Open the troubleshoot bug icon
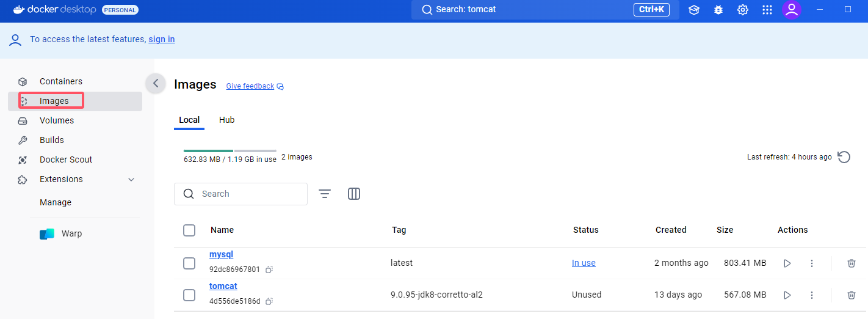This screenshot has width=868, height=319. coord(718,10)
